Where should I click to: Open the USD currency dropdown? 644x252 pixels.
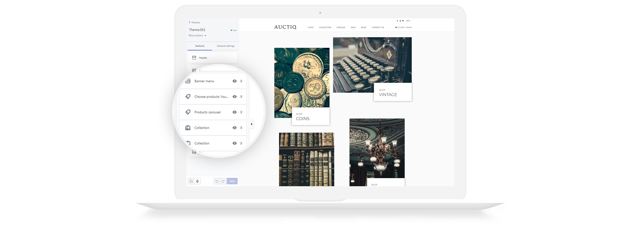click(x=408, y=21)
